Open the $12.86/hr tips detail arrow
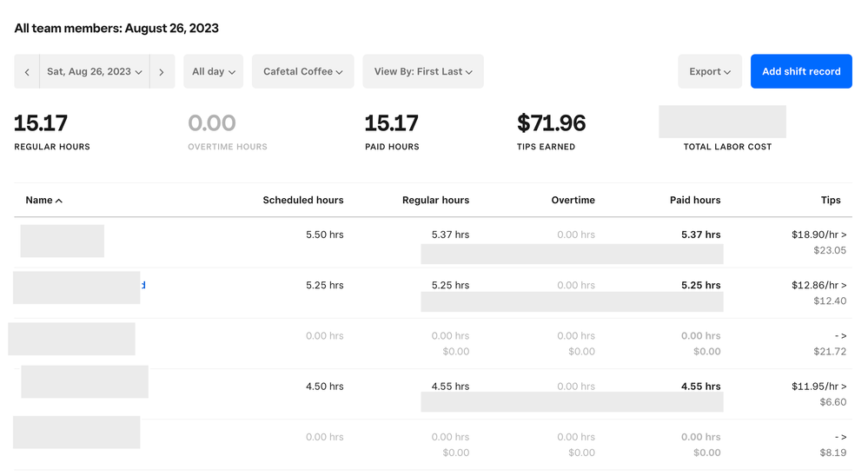 coord(843,285)
